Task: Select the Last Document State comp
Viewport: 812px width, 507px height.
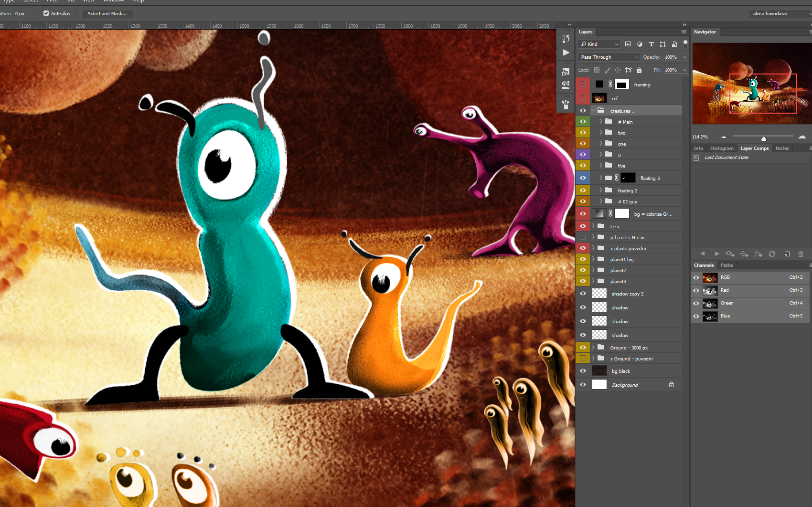Action: pos(727,158)
